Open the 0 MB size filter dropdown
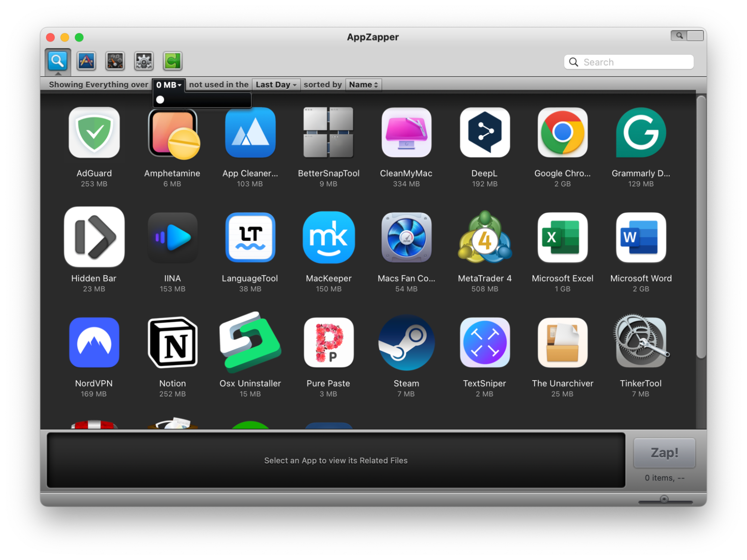The height and width of the screenshot is (560, 747). point(169,84)
